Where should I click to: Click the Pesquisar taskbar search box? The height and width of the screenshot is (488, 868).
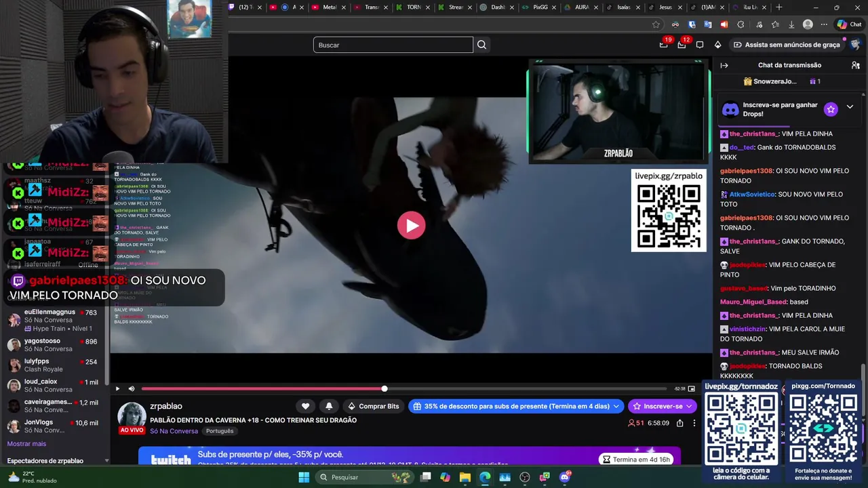click(366, 477)
